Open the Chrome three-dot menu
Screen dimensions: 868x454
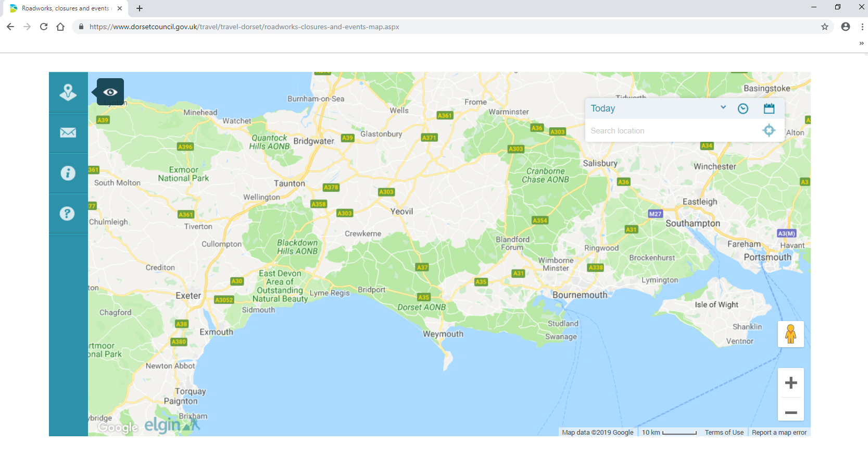point(862,27)
